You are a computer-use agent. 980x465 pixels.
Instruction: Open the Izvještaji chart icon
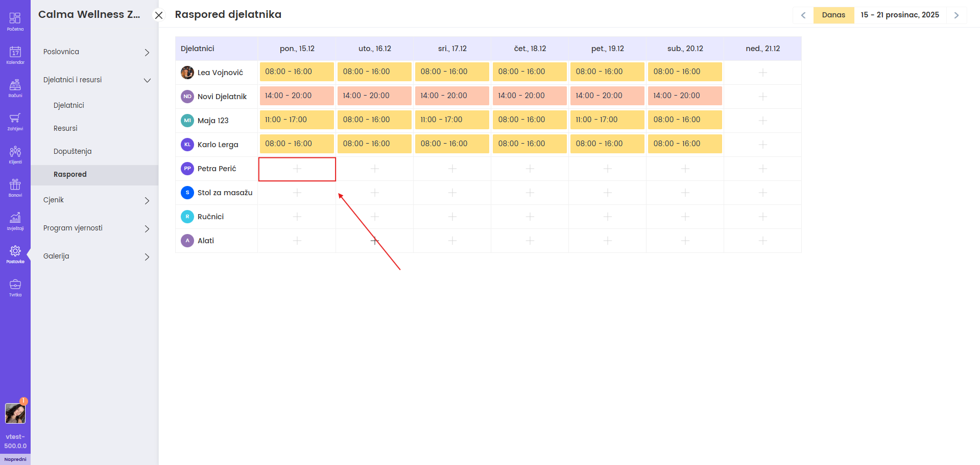click(x=15, y=221)
